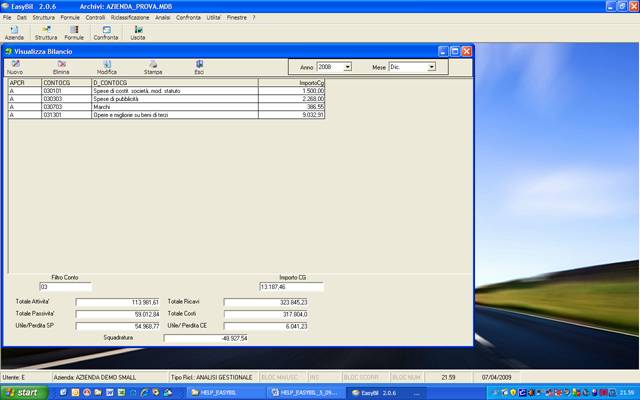Click the Formule toolbar icon

[x=75, y=33]
